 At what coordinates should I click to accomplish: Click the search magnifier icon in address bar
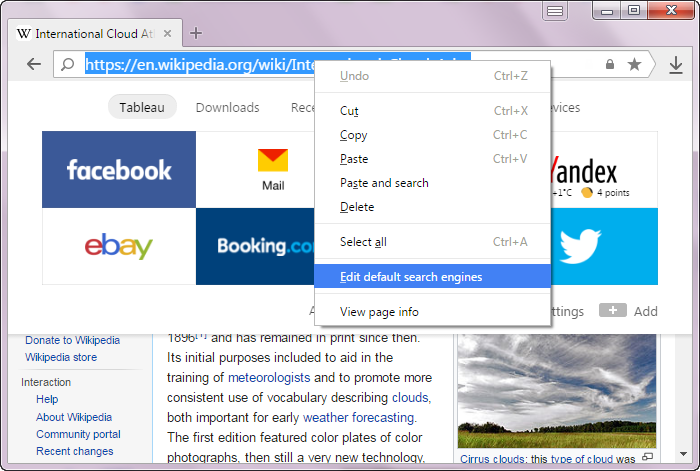point(67,65)
